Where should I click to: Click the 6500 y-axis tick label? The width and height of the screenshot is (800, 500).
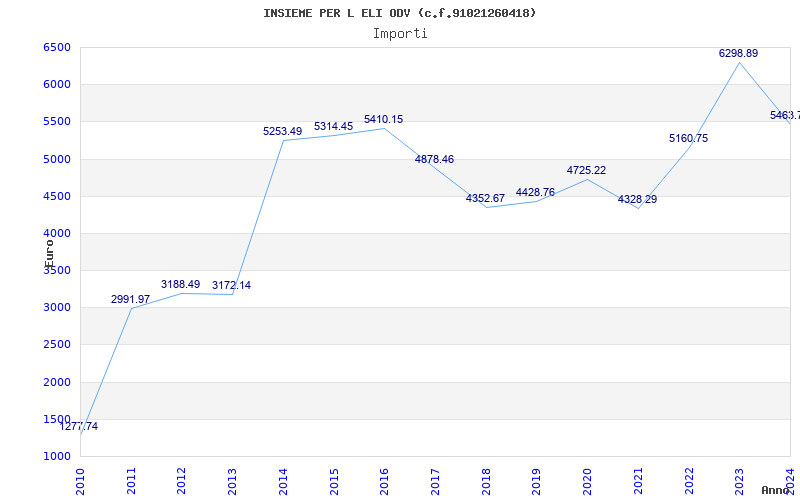tap(57, 47)
